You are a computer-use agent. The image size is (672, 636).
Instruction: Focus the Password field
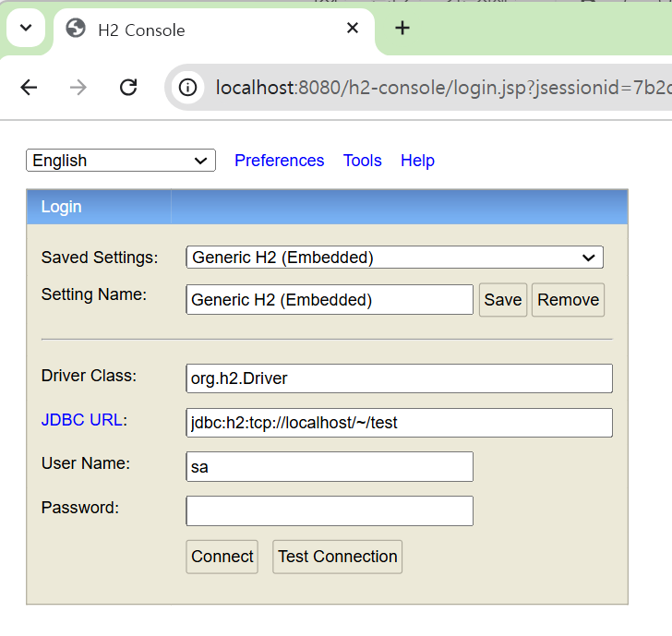tap(330, 510)
